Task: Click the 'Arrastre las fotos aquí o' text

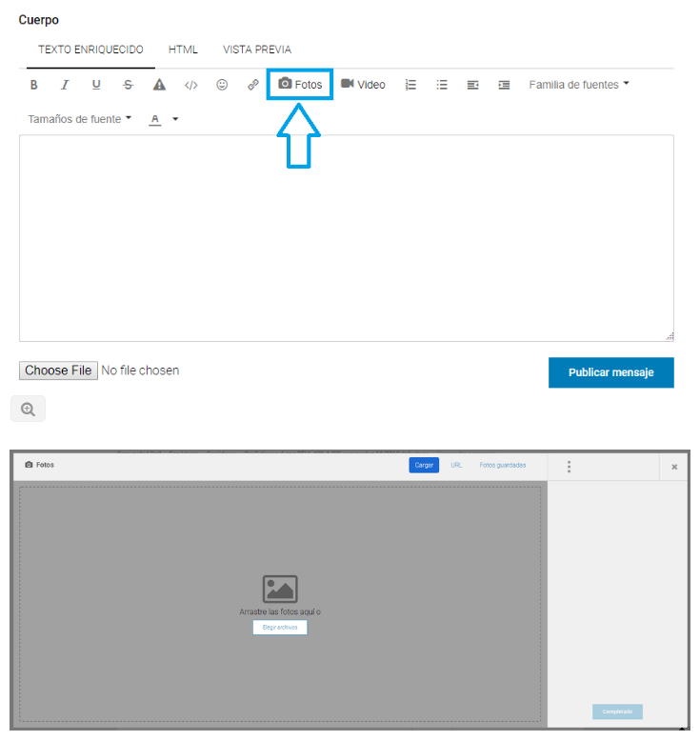Action: point(280,611)
